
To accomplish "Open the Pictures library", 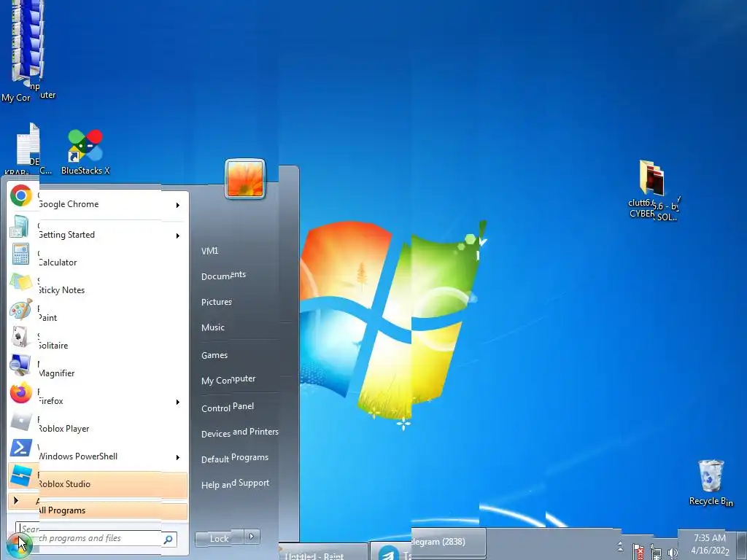I will pyautogui.click(x=216, y=302).
